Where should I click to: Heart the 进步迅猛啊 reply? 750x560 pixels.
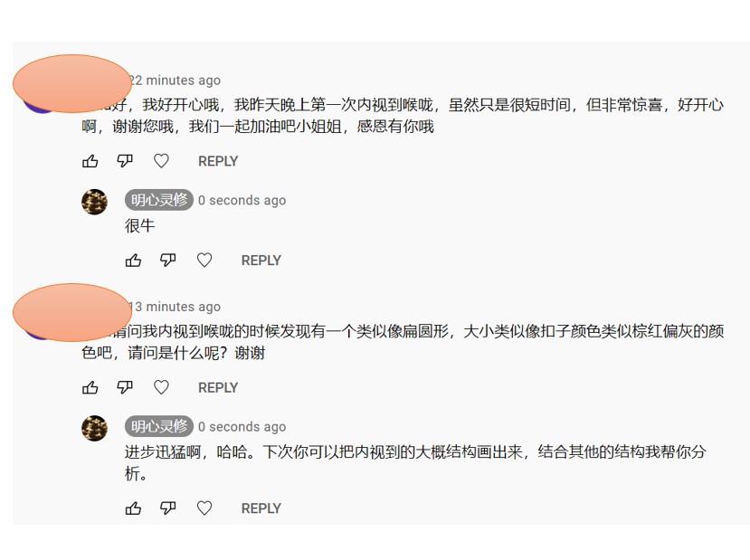click(204, 508)
